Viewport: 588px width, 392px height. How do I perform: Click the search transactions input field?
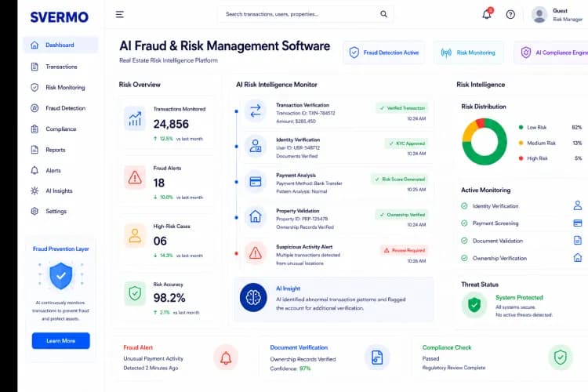(x=306, y=14)
